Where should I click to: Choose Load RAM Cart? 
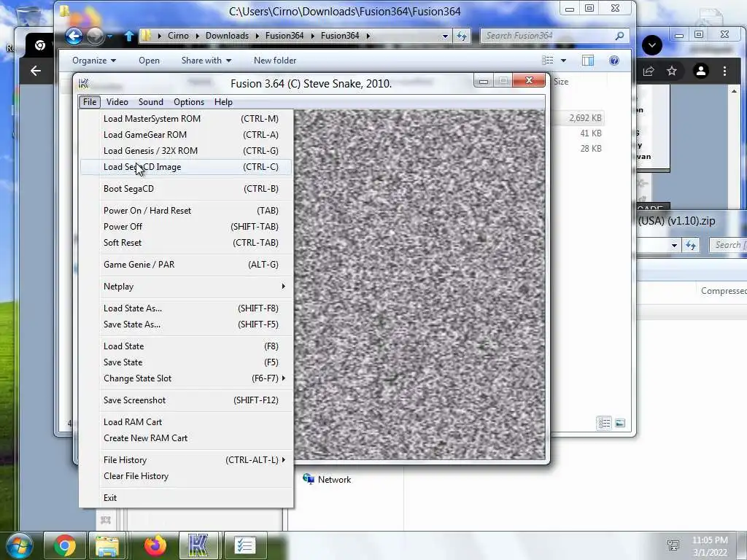[186, 422]
